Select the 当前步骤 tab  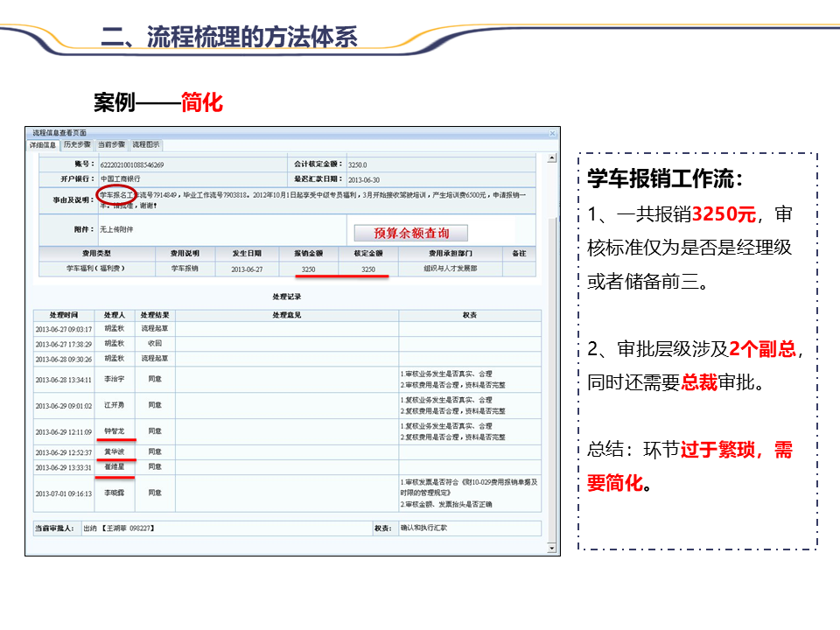[x=111, y=144]
